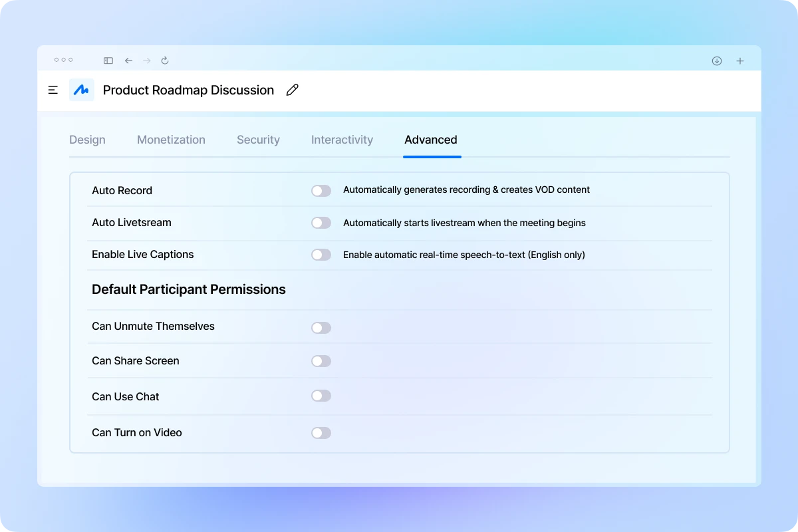Enable Live Captions toggle
Screen dimensions: 798x532
click(x=321, y=255)
